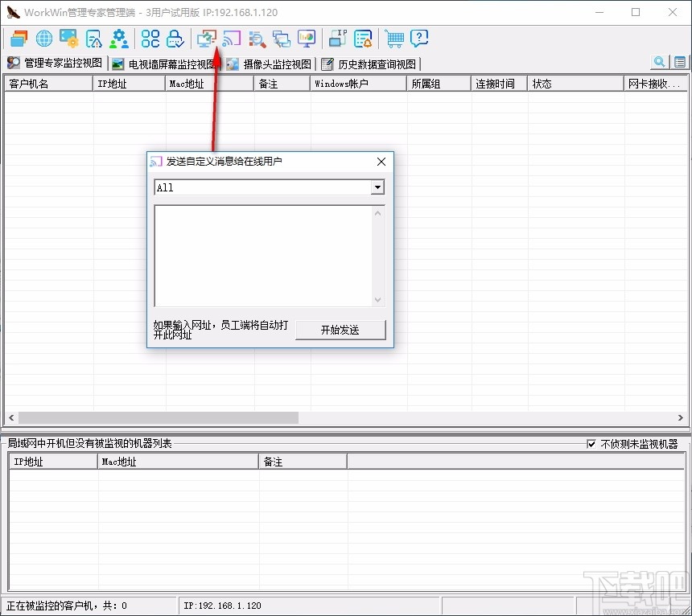Click the monitor statistics chart icon
This screenshot has width=692, height=616.
[x=307, y=38]
